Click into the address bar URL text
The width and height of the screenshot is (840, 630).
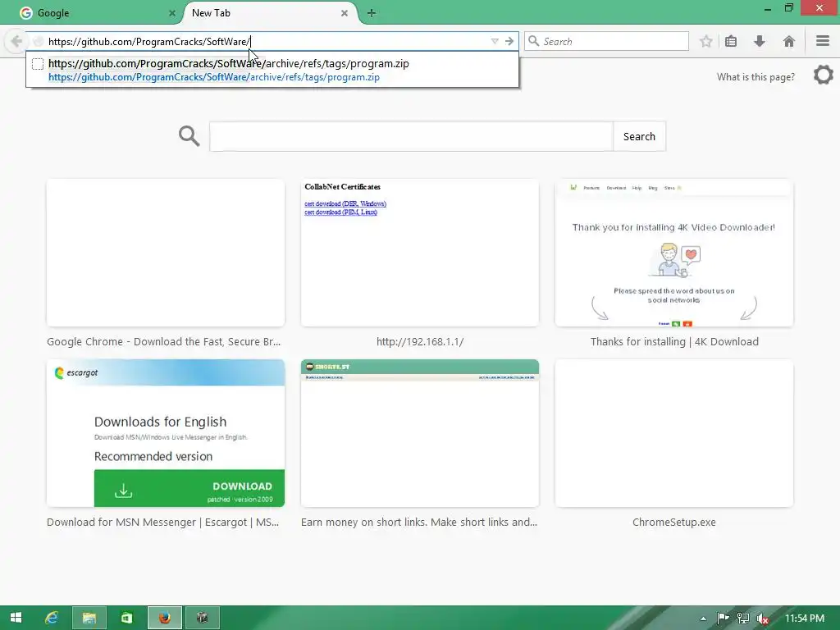149,42
